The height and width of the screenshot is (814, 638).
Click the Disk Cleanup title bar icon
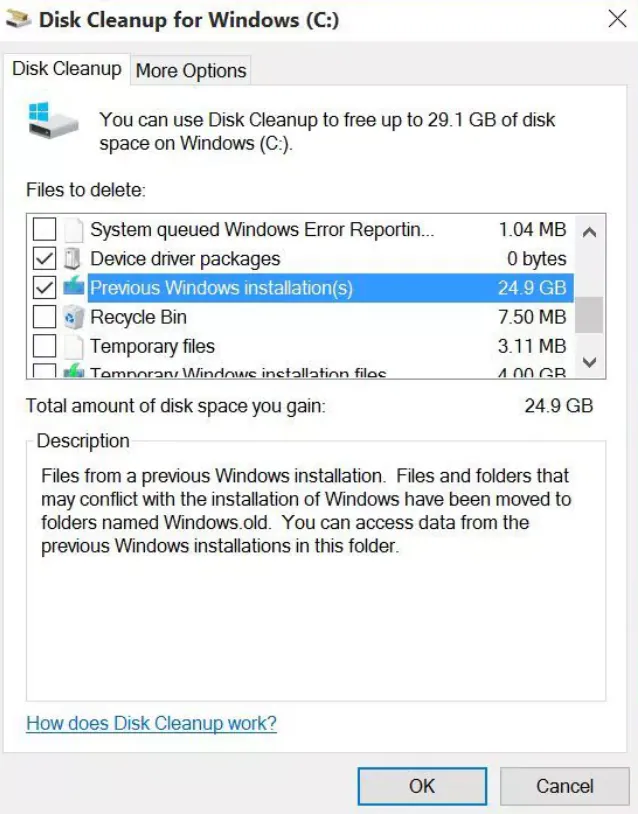(x=18, y=19)
